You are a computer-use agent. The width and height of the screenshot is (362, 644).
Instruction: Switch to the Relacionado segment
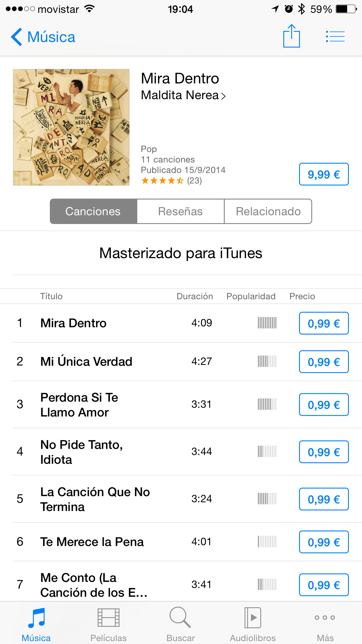click(268, 211)
